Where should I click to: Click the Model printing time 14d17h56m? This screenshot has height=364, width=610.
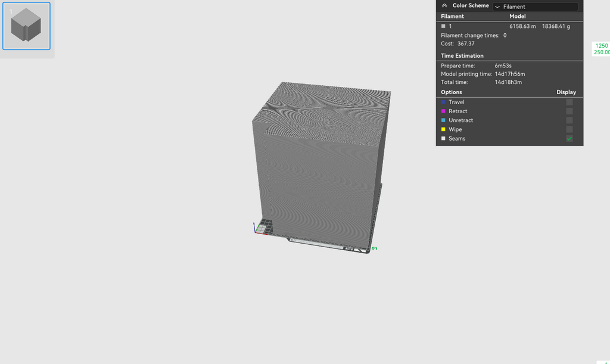coord(510,74)
